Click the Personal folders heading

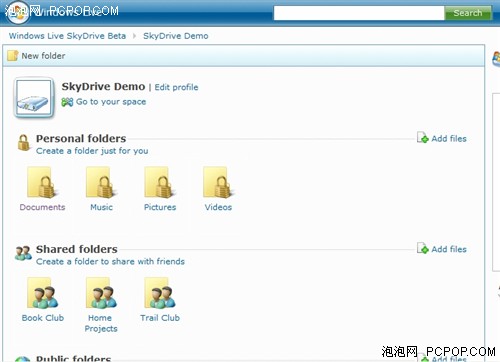(81, 139)
